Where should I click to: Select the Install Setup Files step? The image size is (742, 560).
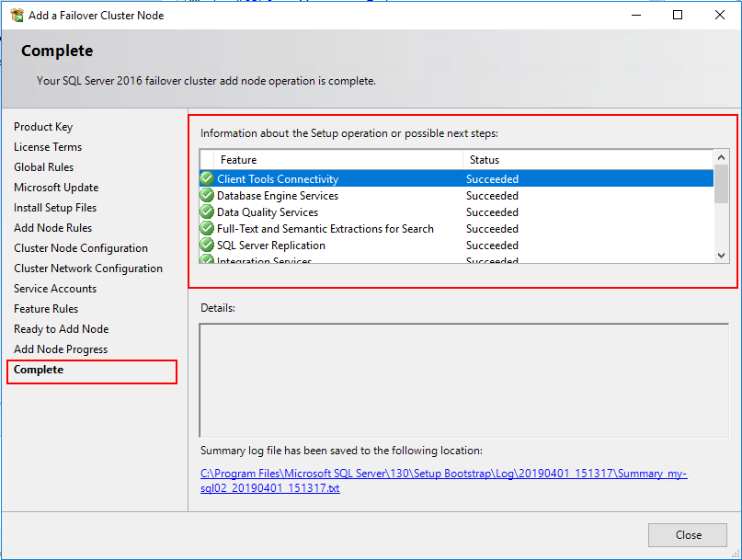55,208
